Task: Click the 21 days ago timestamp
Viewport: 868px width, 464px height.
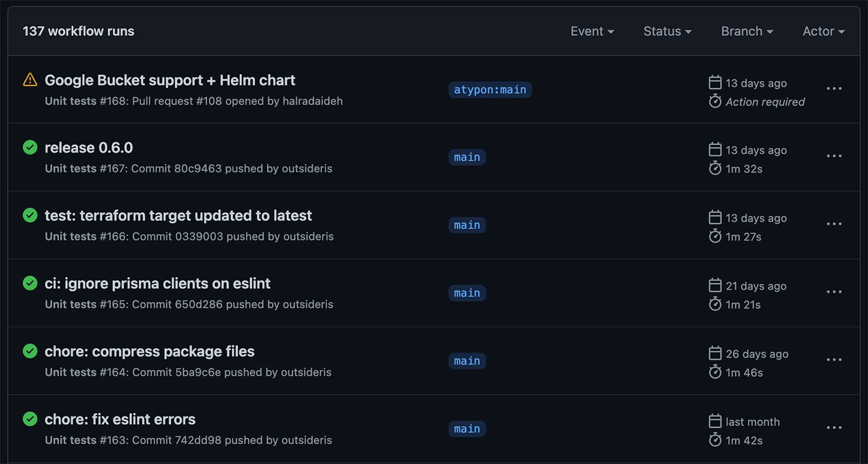Action: pyautogui.click(x=756, y=286)
